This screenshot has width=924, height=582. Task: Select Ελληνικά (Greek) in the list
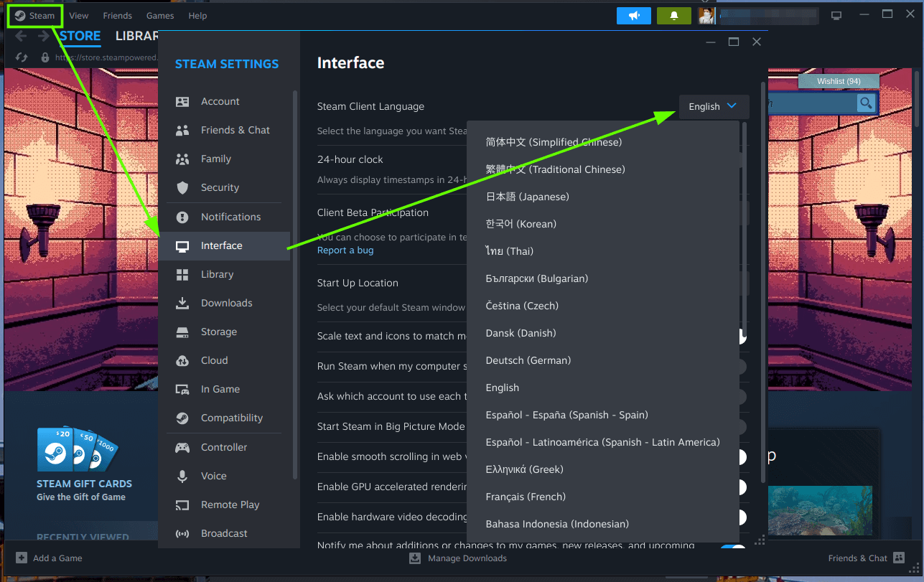603,469
